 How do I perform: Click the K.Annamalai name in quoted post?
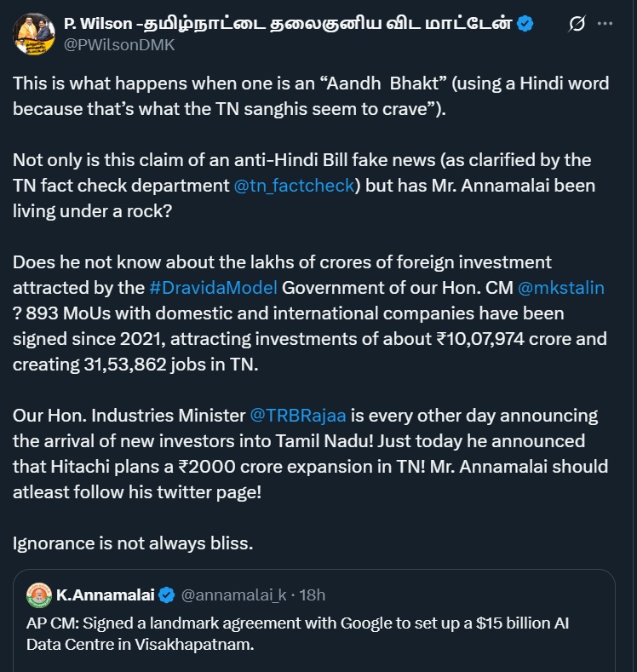[106, 594]
